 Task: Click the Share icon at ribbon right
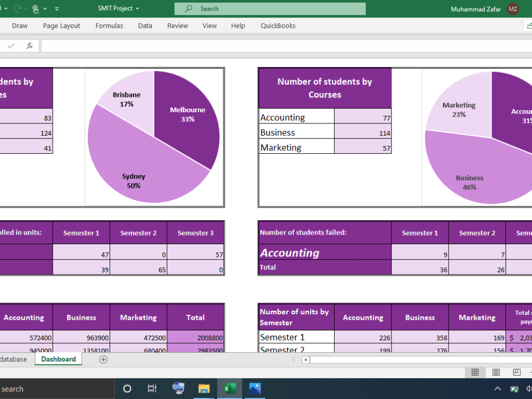[x=529, y=26]
